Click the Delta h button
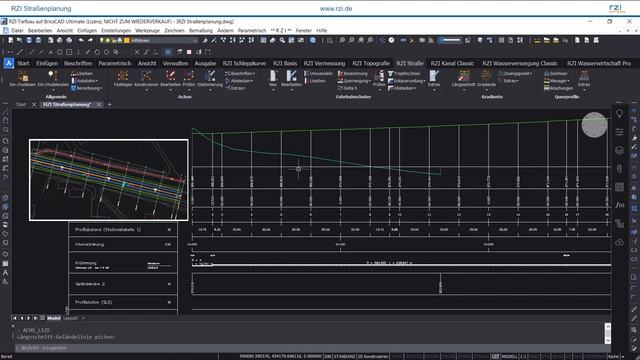Viewport: 640px width, 360px height. pos(348,88)
